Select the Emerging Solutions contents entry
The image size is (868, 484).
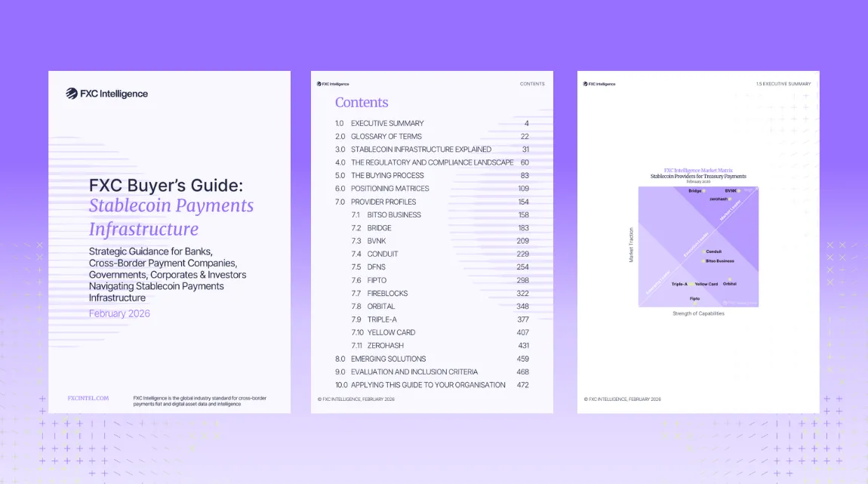point(388,359)
